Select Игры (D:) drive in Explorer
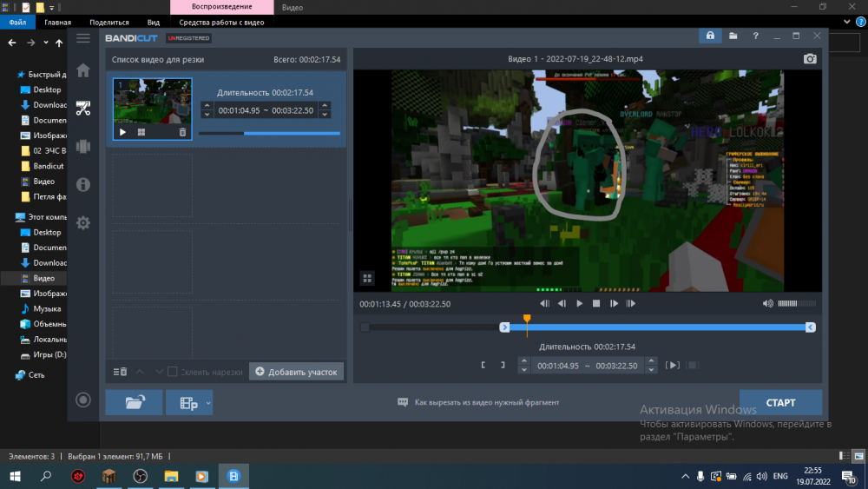This screenshot has width=868, height=489. click(x=43, y=354)
